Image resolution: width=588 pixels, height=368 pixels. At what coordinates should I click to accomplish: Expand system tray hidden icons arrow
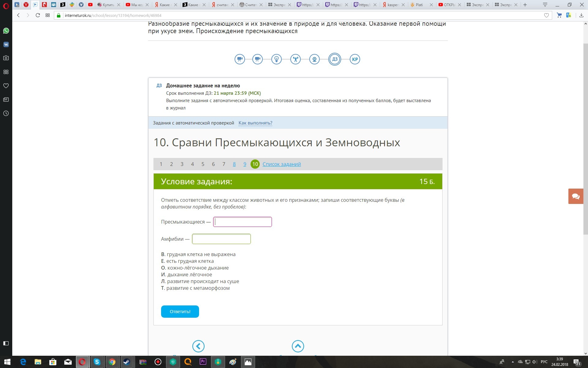click(513, 362)
